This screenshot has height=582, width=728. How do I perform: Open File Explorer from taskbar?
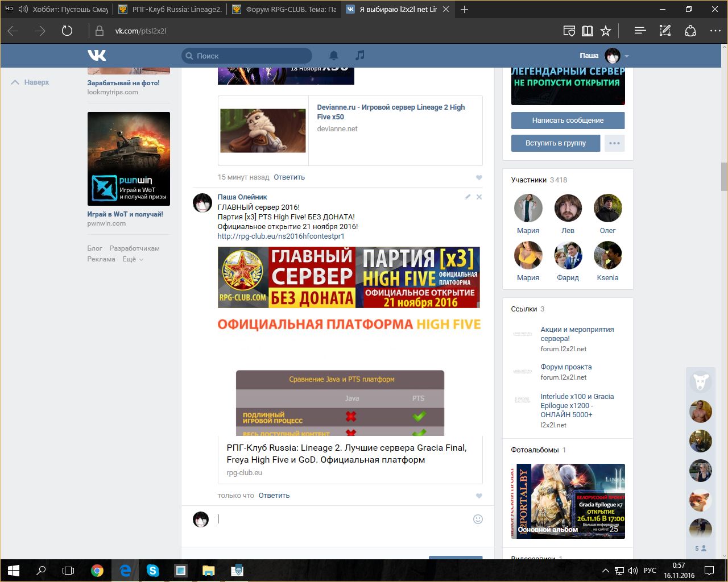[x=208, y=571]
